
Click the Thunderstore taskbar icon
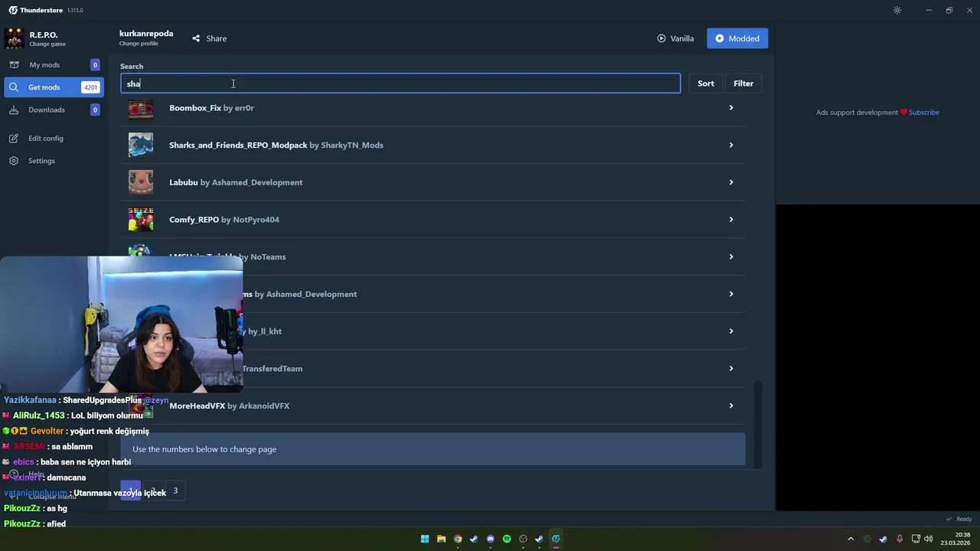(x=556, y=539)
